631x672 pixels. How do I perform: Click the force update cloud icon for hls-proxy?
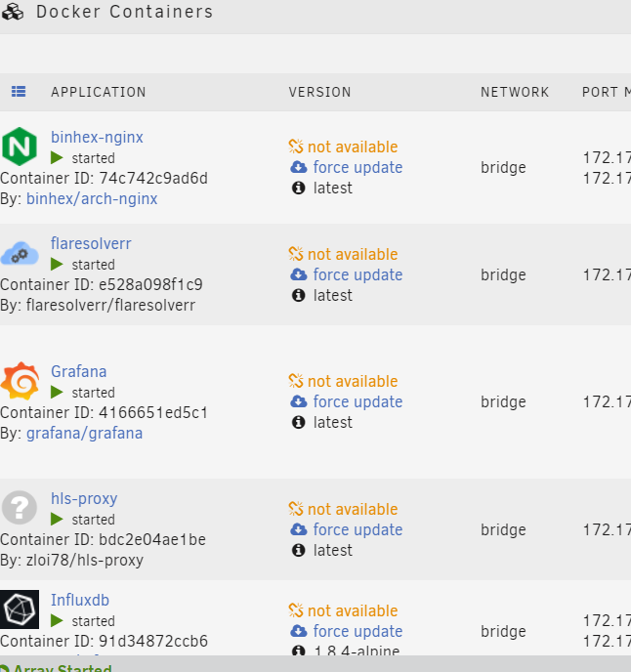(x=299, y=529)
